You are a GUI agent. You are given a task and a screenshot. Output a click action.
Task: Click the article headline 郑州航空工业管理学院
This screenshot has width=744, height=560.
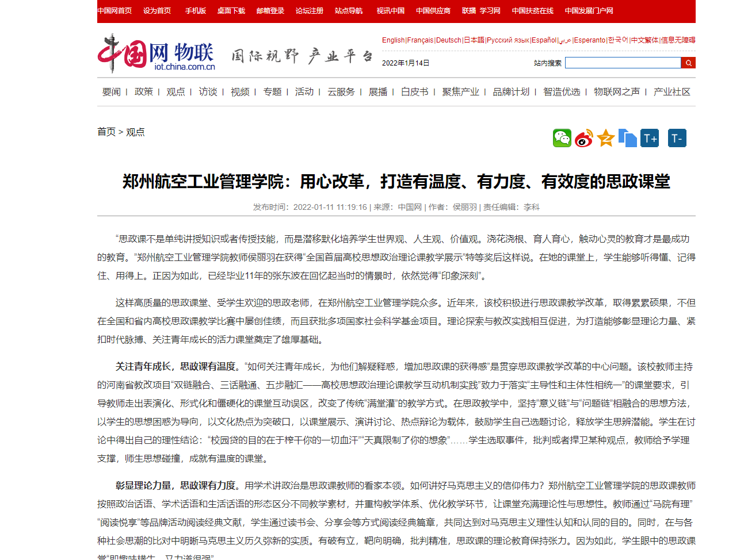(396, 182)
